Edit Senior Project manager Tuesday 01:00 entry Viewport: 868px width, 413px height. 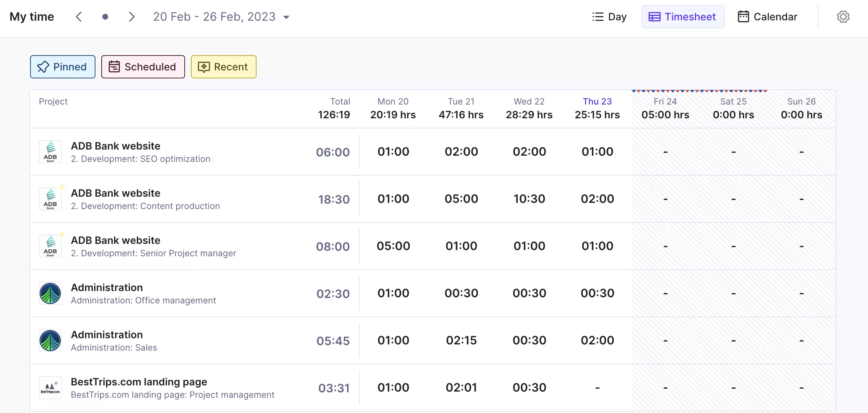pos(461,246)
